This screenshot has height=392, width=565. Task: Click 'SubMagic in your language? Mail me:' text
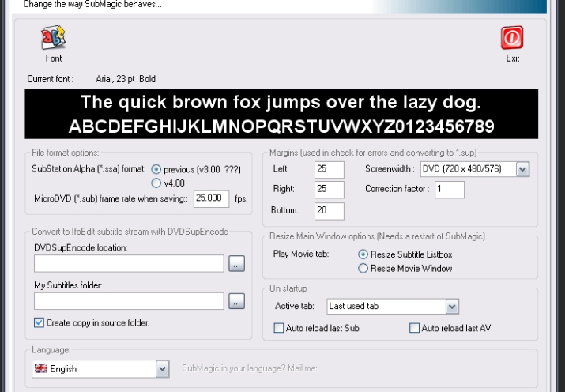pos(250,368)
